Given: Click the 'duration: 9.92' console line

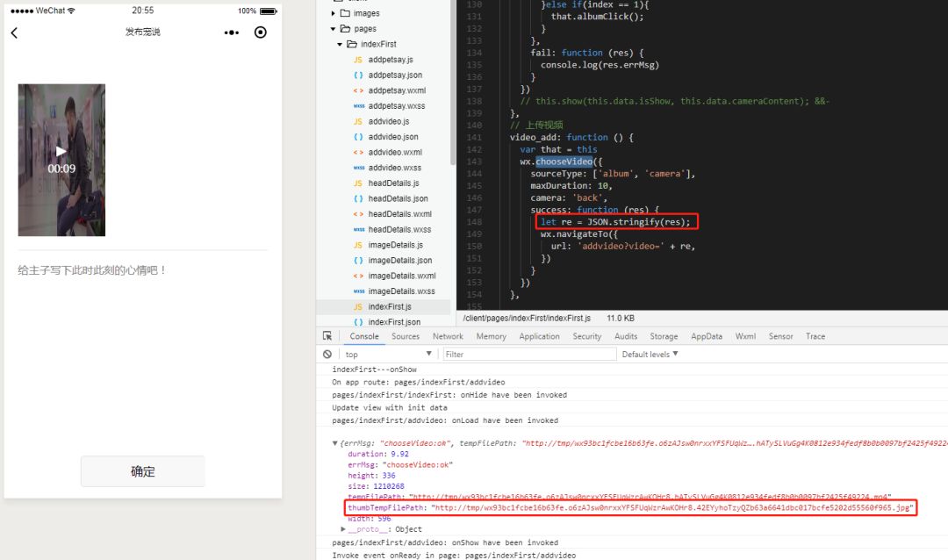Looking at the screenshot, I should click(x=377, y=454).
